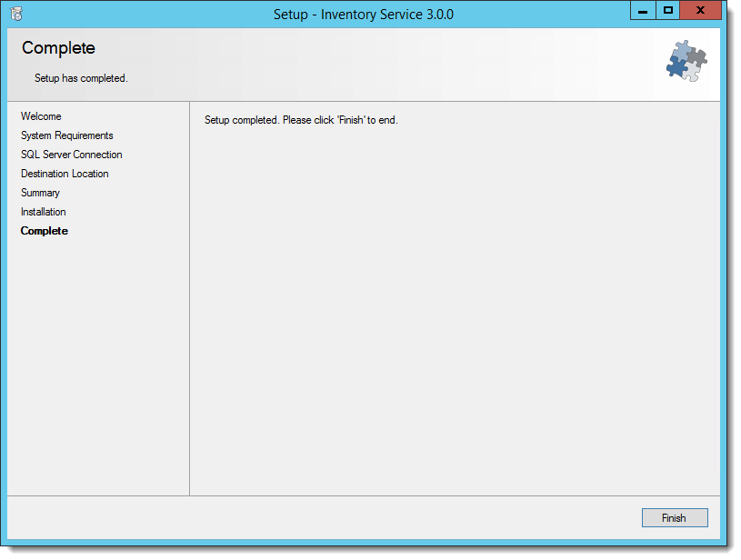Image resolution: width=741 pixels, height=560 pixels.
Task: Click the Setup - Inventory Service 3.0.0 title
Action: pyautogui.click(x=364, y=15)
